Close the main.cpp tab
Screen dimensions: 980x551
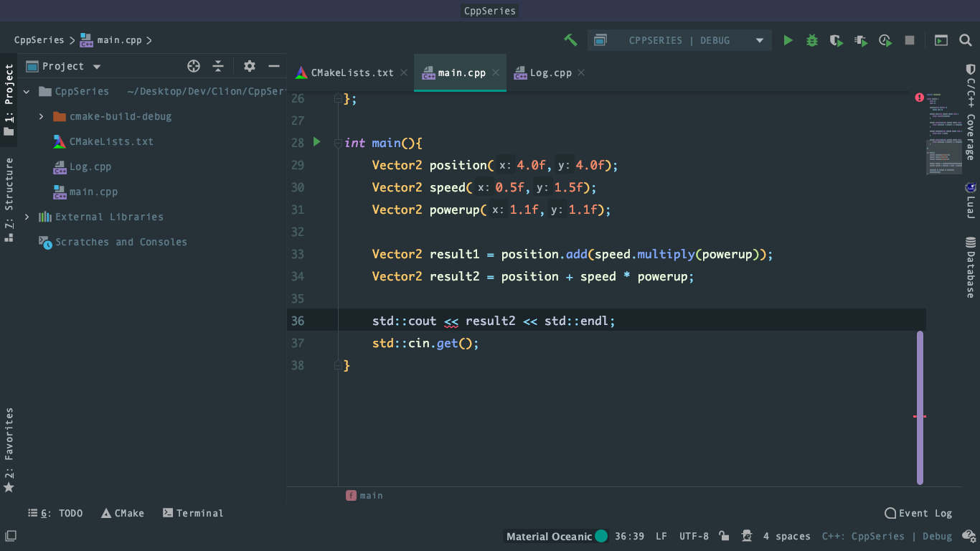click(496, 72)
